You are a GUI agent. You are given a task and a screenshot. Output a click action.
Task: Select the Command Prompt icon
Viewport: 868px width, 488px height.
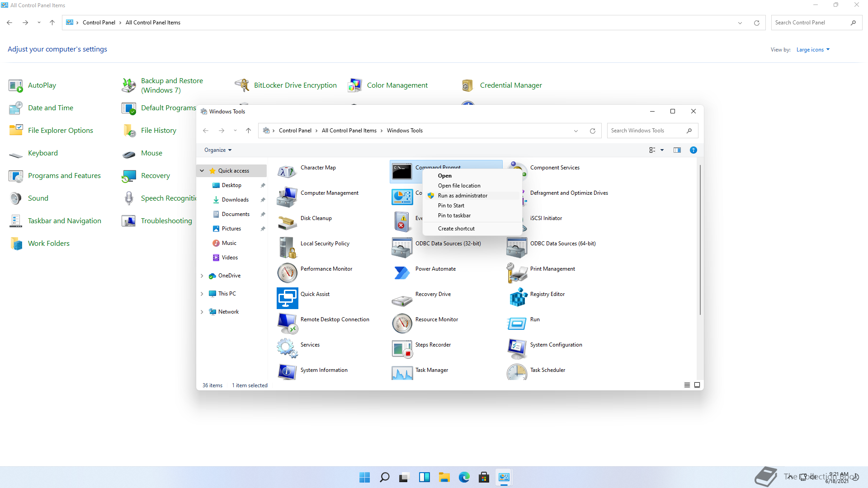point(402,172)
